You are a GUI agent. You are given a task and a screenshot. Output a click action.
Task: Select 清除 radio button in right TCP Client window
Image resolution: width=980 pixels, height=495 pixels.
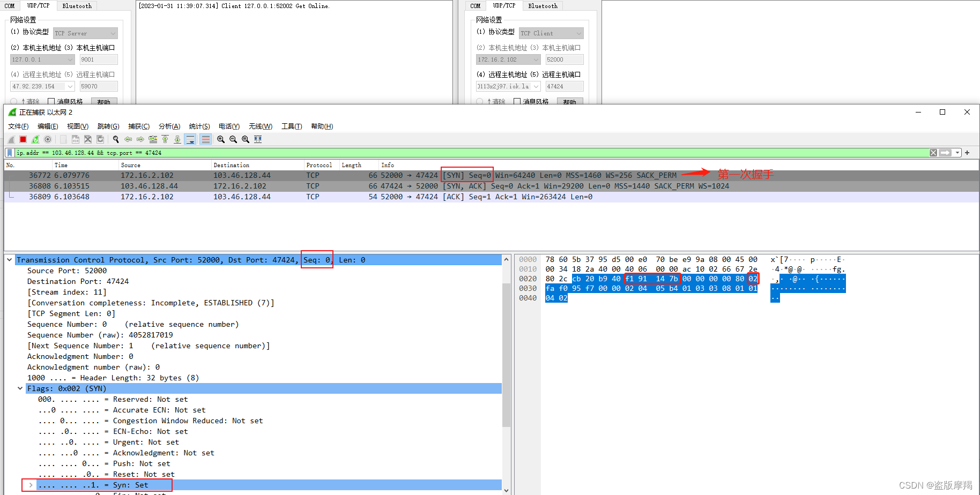point(480,101)
